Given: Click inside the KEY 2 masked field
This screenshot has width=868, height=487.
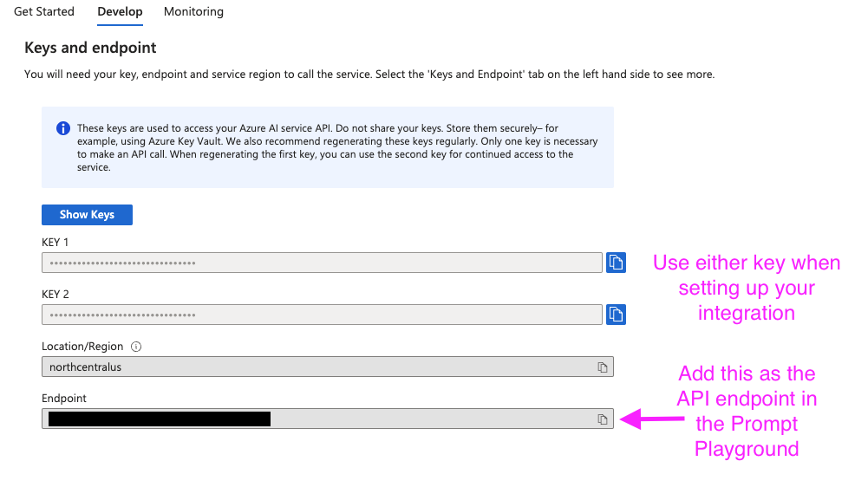Looking at the screenshot, I should [322, 315].
